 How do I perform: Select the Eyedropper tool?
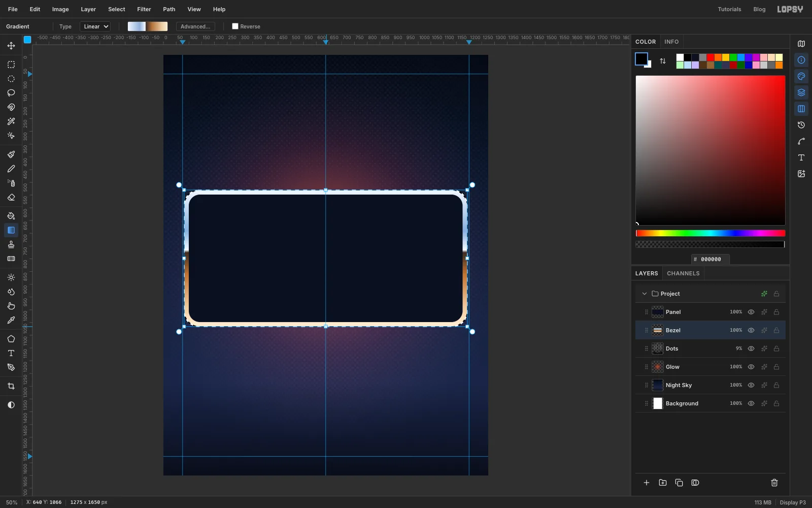(11, 320)
